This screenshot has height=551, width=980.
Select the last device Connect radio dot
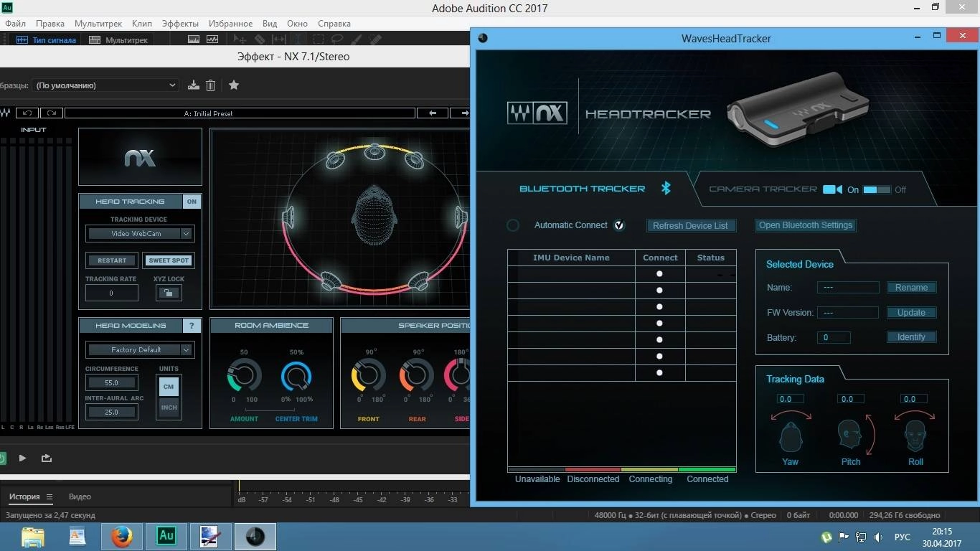tap(659, 373)
